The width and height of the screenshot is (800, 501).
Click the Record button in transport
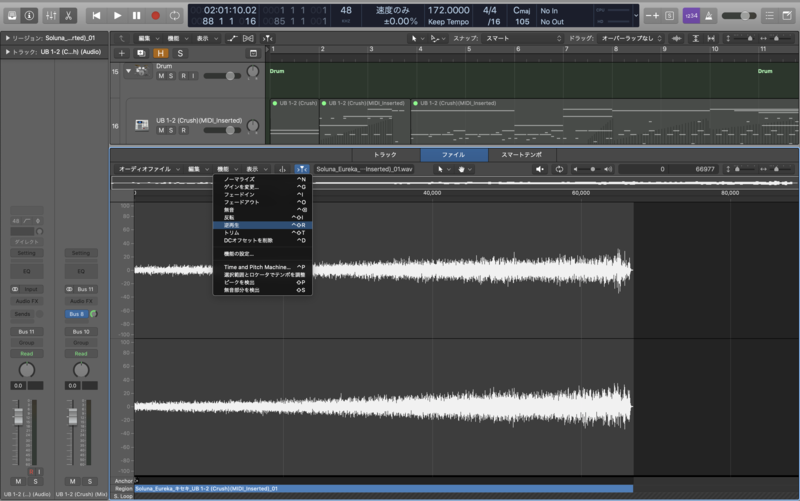[156, 16]
